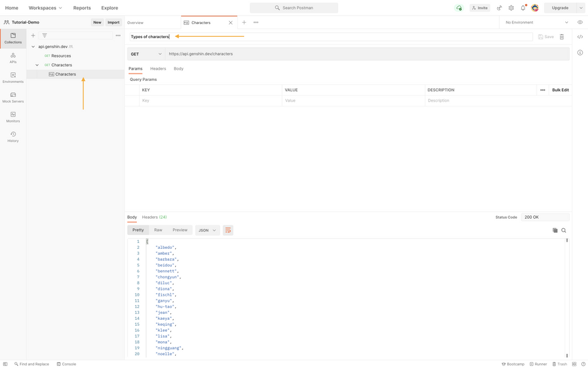Click the New button
Viewport: 588px width, 368px height.
(x=97, y=22)
